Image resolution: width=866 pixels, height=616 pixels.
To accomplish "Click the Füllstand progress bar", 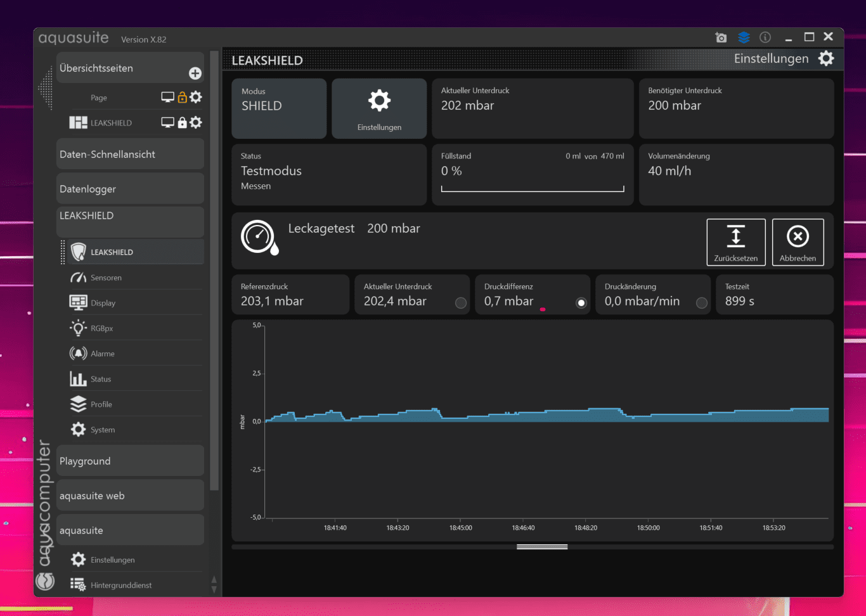I will point(533,188).
